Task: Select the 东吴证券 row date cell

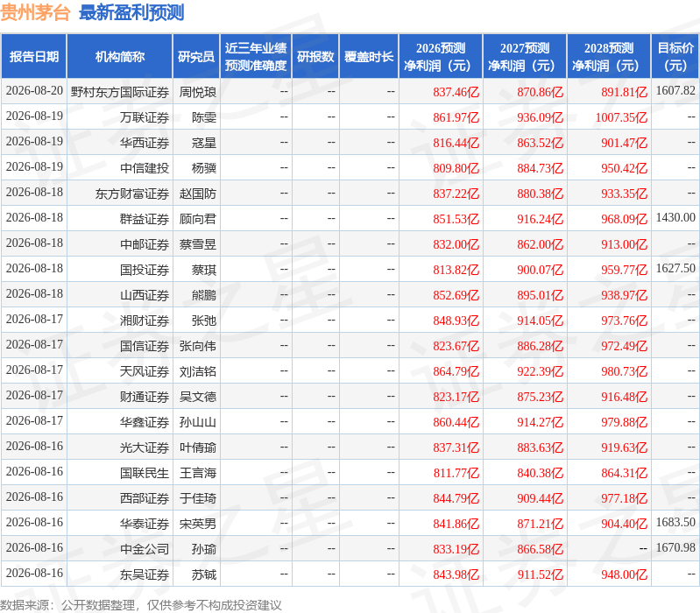Action: pos(34,573)
